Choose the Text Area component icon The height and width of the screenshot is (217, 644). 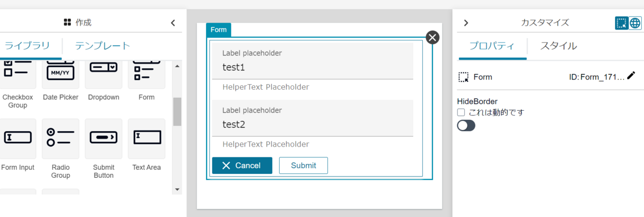pos(147,139)
